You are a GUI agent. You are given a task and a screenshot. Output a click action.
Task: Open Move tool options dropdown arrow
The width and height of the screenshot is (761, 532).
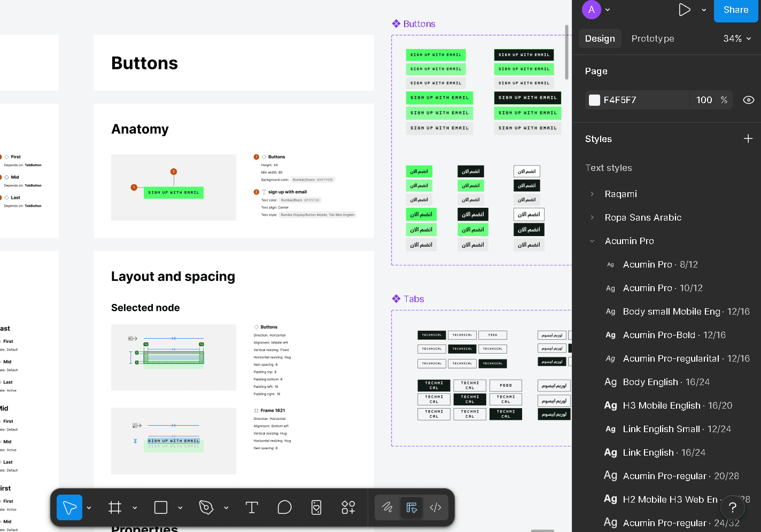[x=89, y=508]
